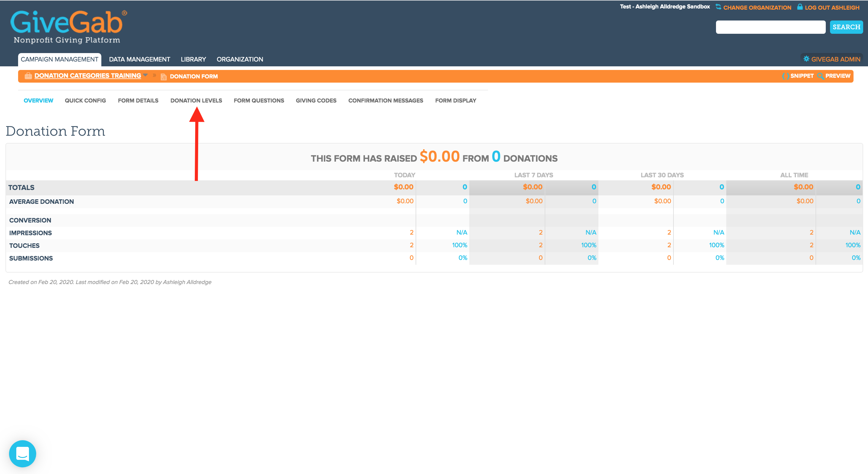Click the Snippet link
Screen dimensions: 868x474
(802, 76)
